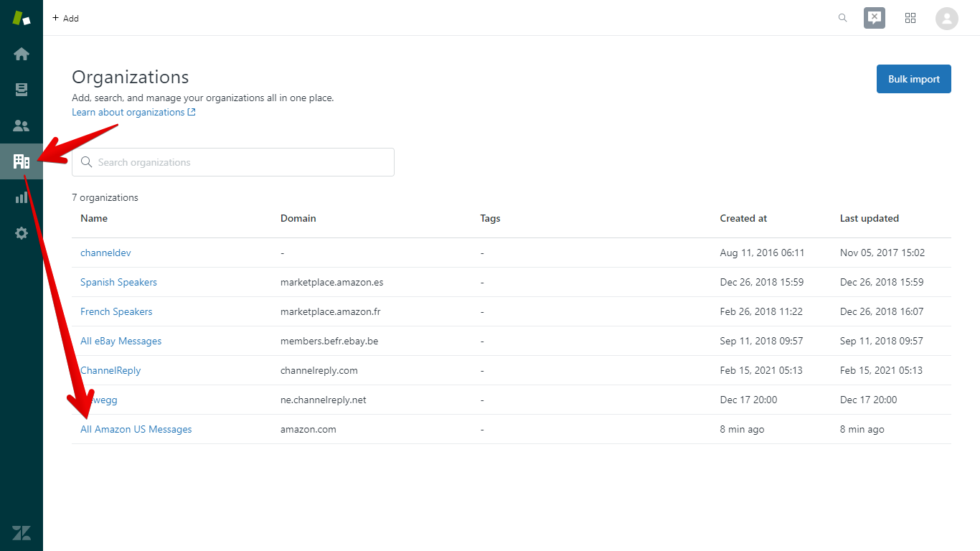Click the channelreply.com domain cell

point(319,370)
